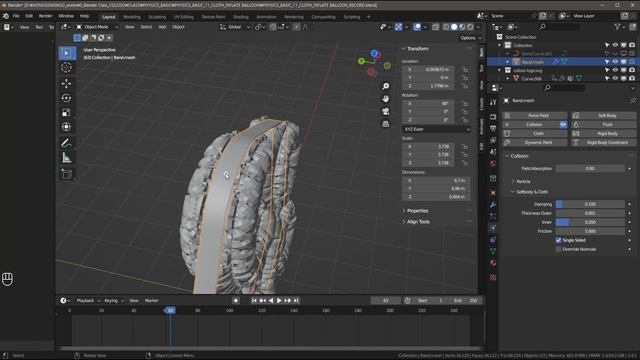Expand the Properties panel in sidebar
This screenshot has height=360, width=640.
[x=418, y=211]
